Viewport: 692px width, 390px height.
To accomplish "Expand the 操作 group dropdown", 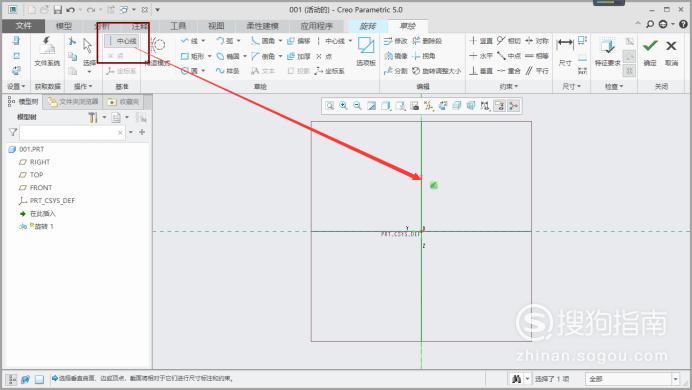I will 83,86.
